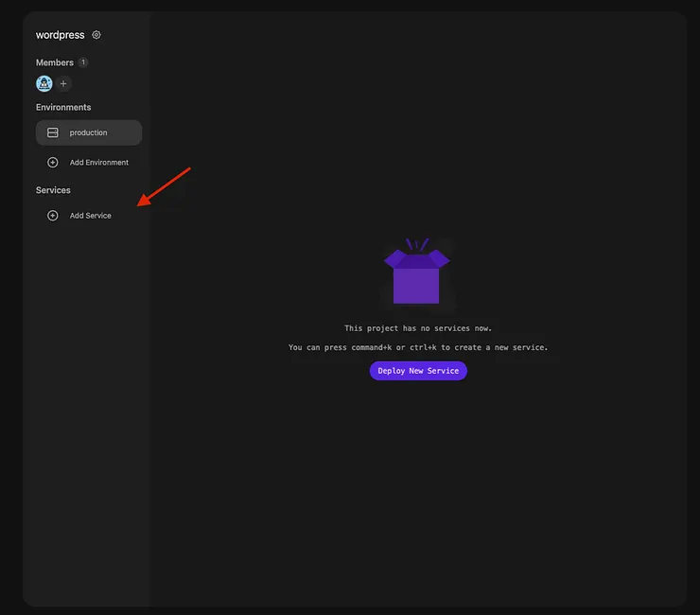Click Add Service in the sidebar

pyautogui.click(x=89, y=216)
